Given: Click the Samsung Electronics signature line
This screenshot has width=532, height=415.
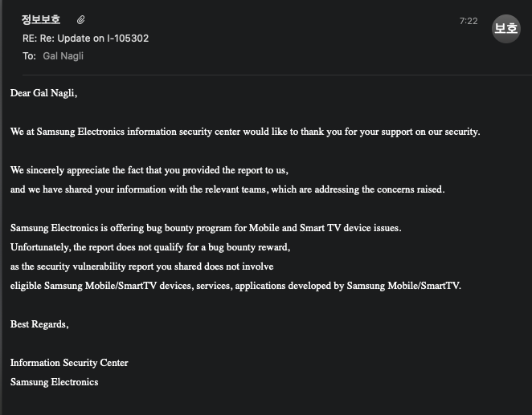Looking at the screenshot, I should pos(54,382).
